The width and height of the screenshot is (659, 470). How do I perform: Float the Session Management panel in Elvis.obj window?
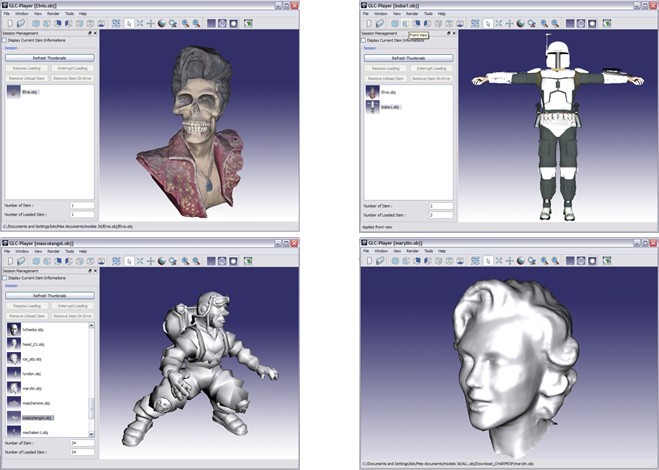point(90,33)
